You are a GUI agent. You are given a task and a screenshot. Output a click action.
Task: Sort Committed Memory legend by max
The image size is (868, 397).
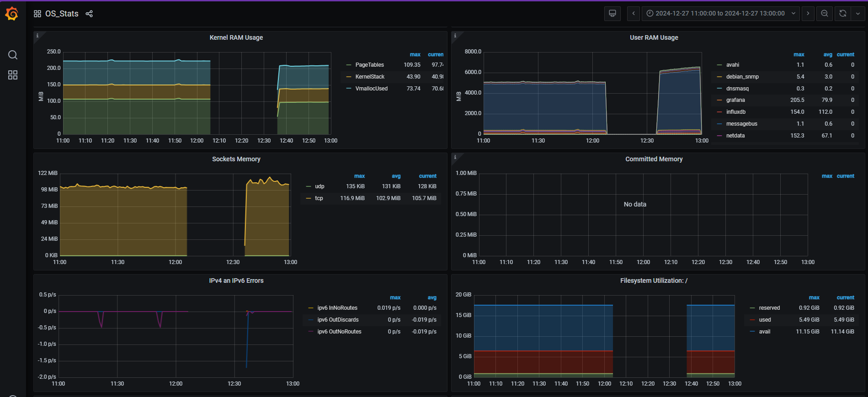click(827, 176)
